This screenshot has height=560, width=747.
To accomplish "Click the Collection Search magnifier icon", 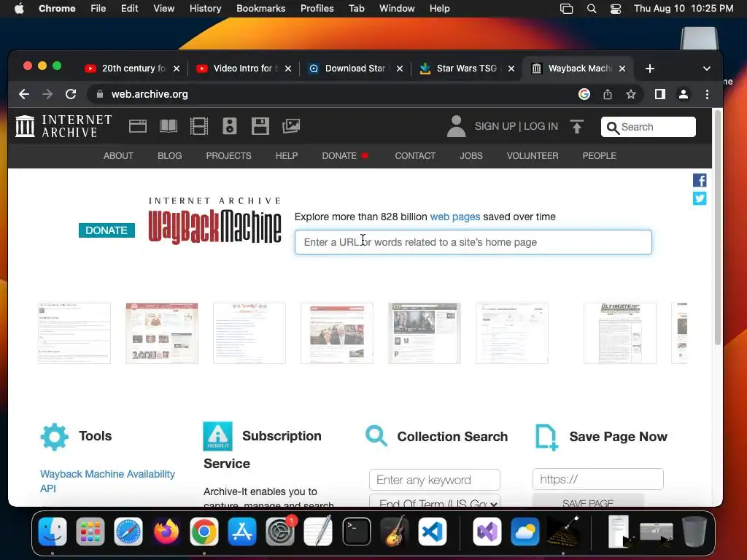I will tap(376, 436).
